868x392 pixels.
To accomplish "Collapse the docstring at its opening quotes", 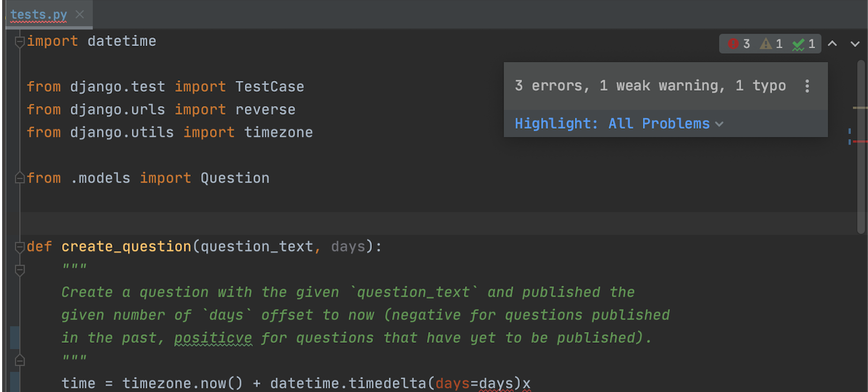I will (20, 270).
